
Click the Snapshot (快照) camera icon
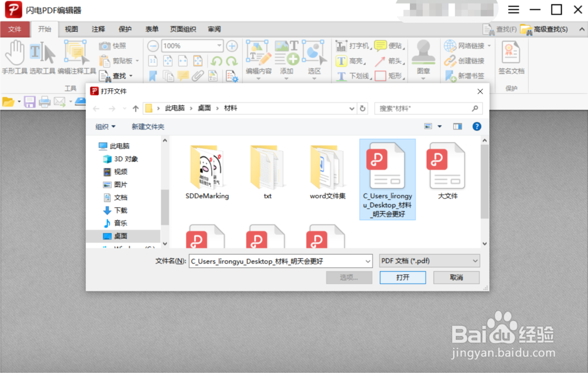(x=105, y=46)
